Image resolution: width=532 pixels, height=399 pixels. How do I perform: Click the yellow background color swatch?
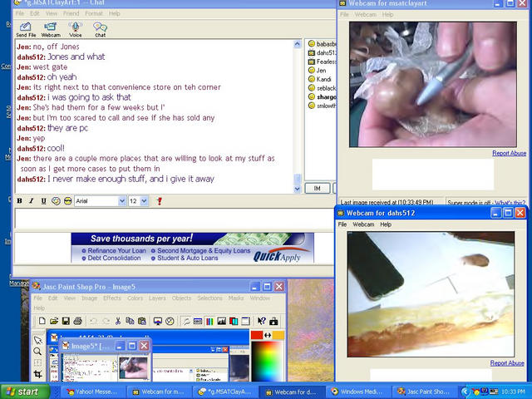tap(278, 335)
